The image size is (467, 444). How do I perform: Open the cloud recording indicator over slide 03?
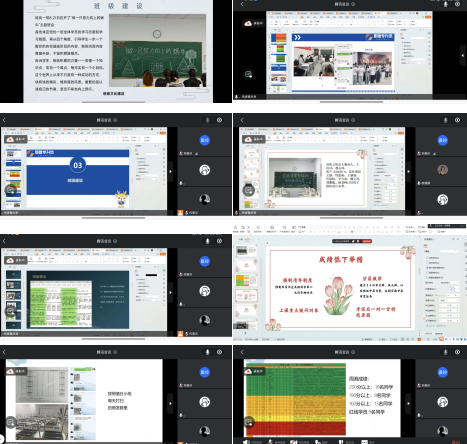click(16, 139)
